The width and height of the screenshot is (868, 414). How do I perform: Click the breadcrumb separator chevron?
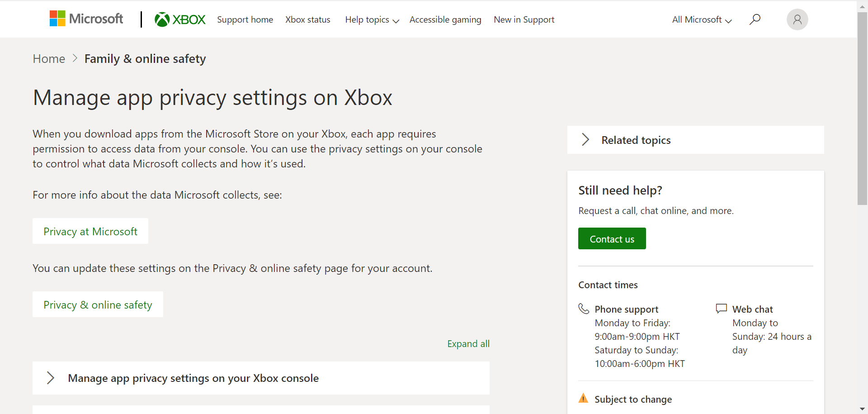[75, 58]
